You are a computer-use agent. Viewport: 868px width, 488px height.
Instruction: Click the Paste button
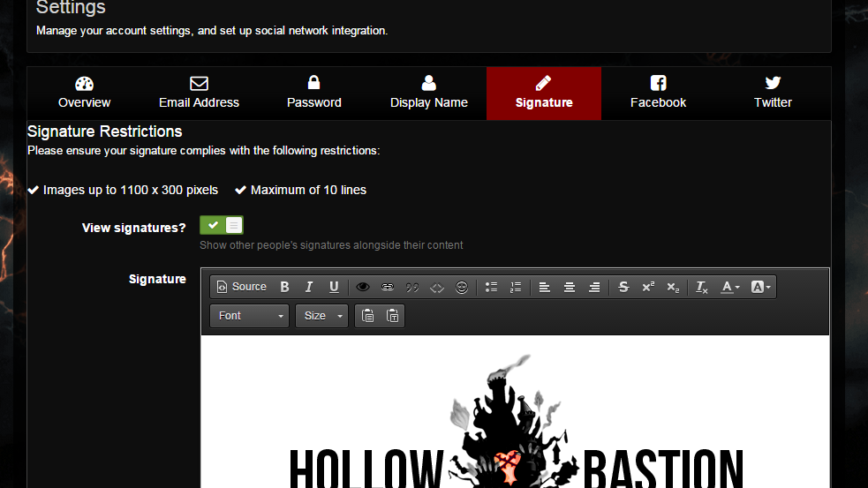(x=367, y=316)
